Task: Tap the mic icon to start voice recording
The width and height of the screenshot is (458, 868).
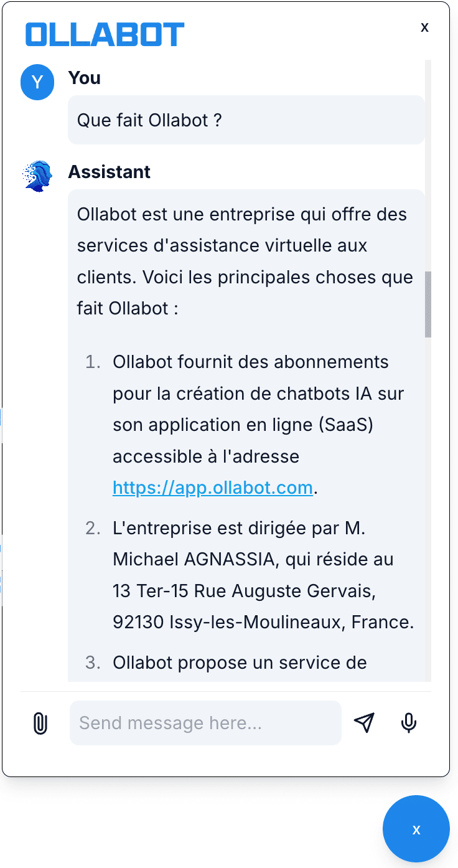Action: (409, 723)
